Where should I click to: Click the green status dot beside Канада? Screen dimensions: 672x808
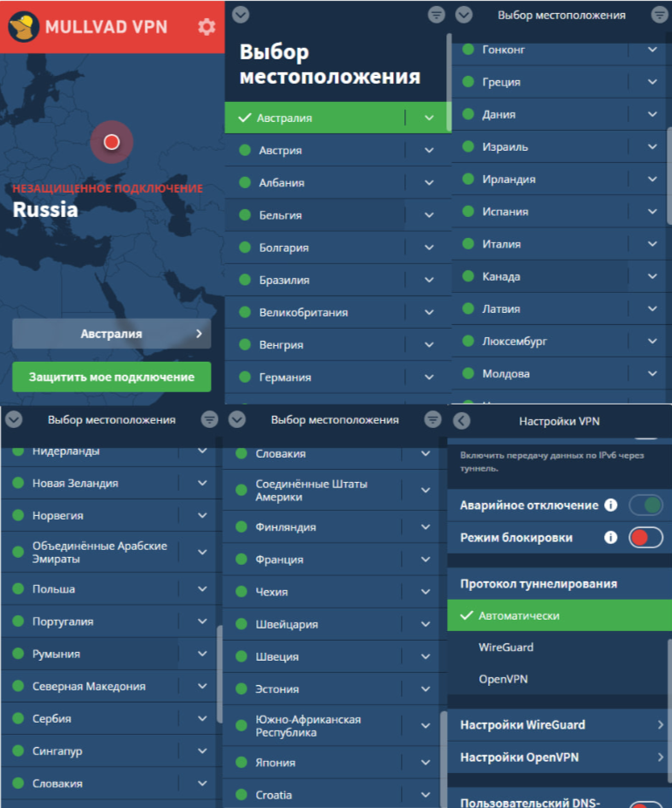(468, 276)
